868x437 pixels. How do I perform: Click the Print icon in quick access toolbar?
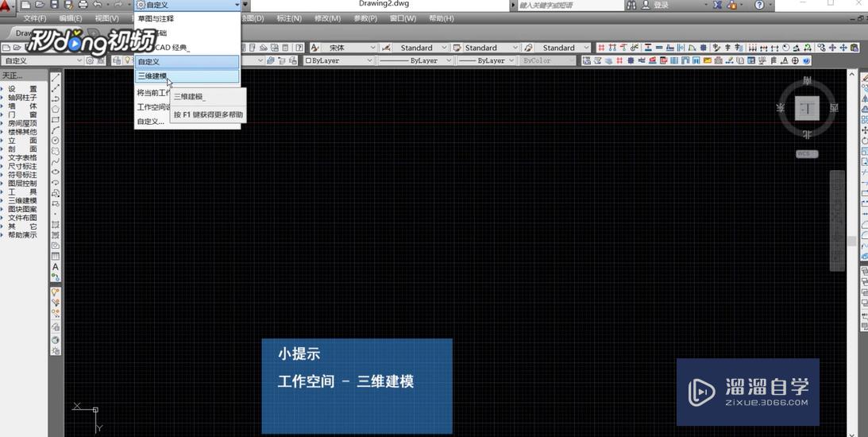tap(83, 5)
